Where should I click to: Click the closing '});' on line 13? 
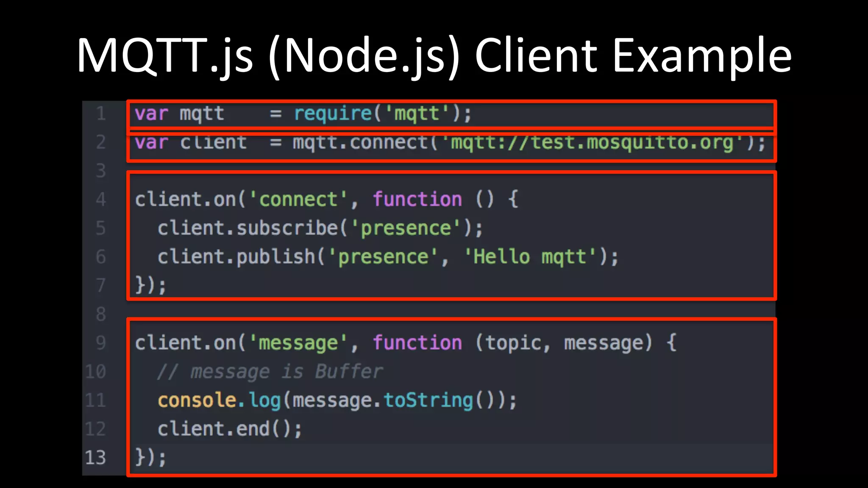pyautogui.click(x=151, y=458)
